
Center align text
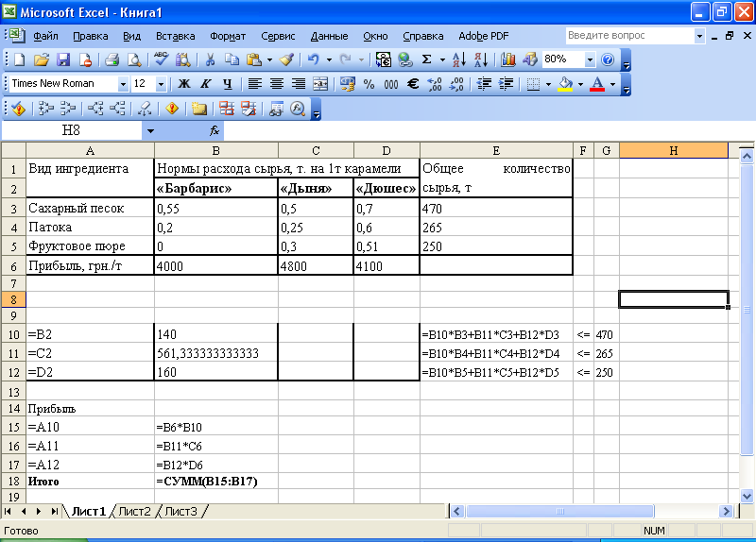[x=277, y=84]
